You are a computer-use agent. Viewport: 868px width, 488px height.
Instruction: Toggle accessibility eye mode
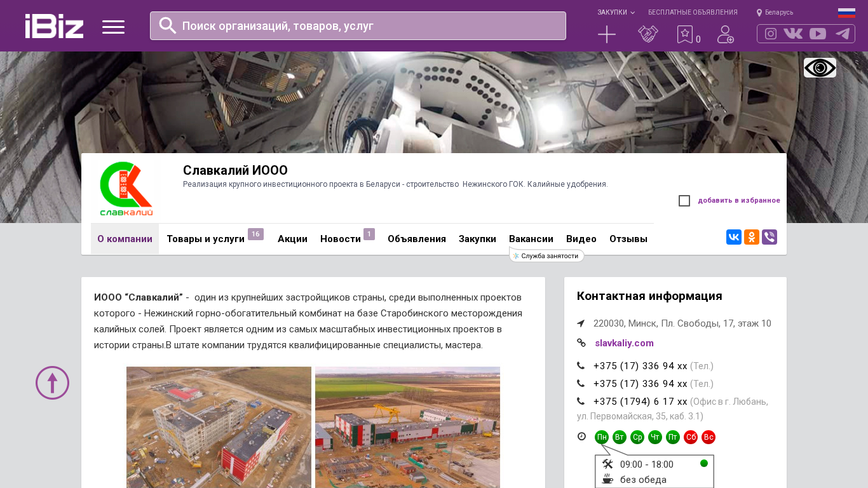click(820, 67)
